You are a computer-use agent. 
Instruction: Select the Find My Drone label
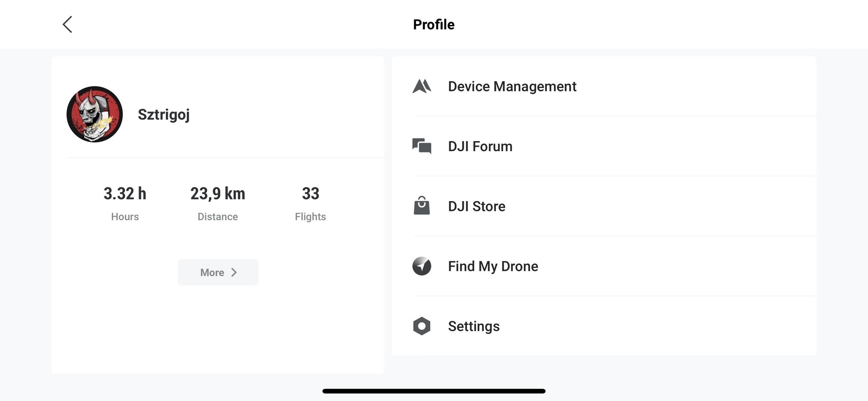point(493,266)
